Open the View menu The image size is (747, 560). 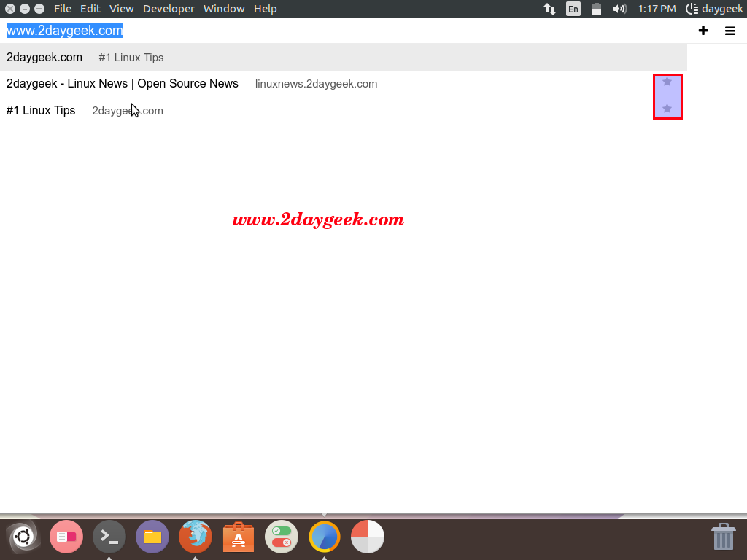(122, 9)
